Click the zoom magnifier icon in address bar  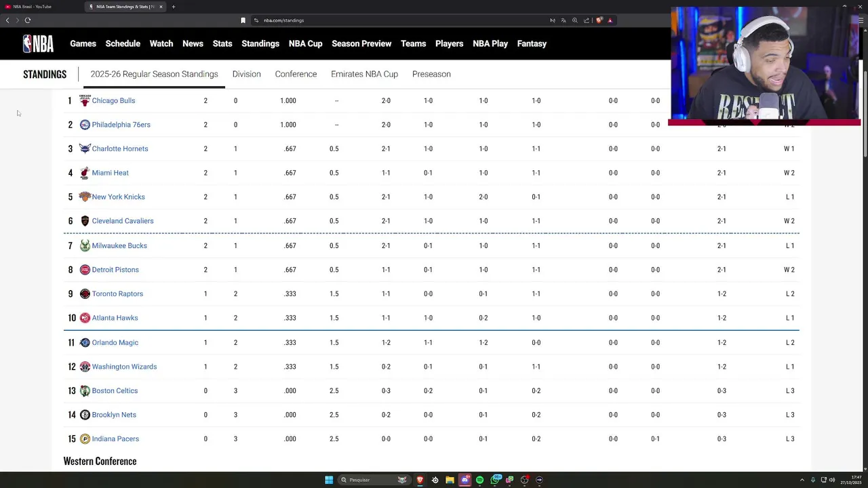tap(575, 20)
